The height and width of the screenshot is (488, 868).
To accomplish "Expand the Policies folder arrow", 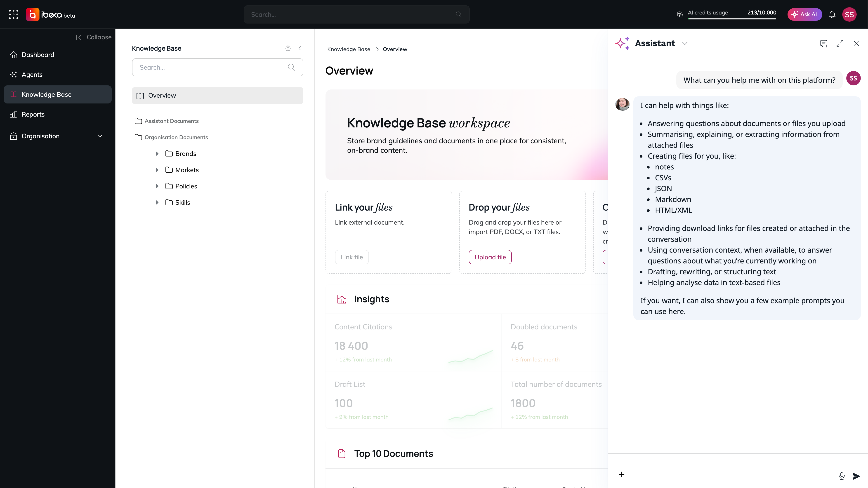I will click(x=157, y=186).
